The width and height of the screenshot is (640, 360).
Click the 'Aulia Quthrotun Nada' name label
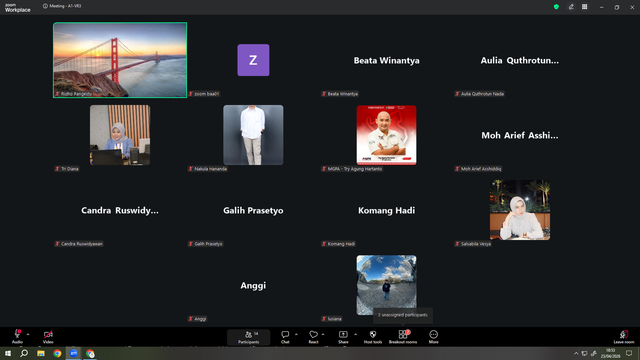(480, 94)
